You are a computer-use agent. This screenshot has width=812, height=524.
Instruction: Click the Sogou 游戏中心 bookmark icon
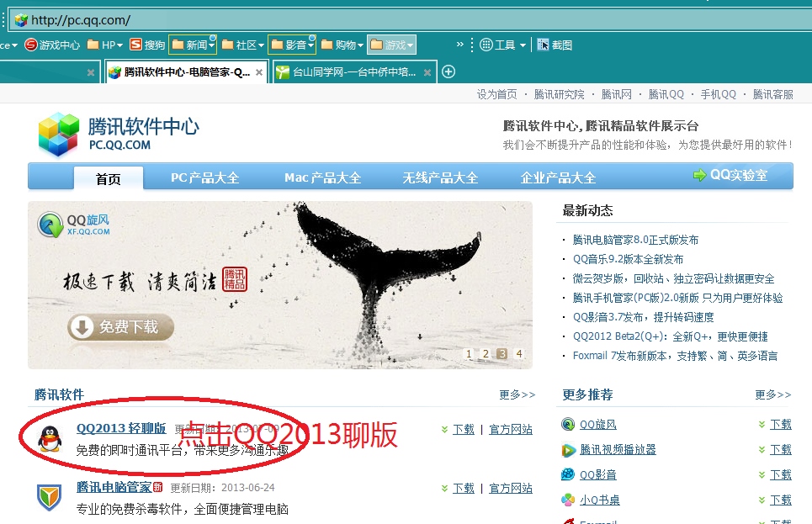(x=31, y=45)
